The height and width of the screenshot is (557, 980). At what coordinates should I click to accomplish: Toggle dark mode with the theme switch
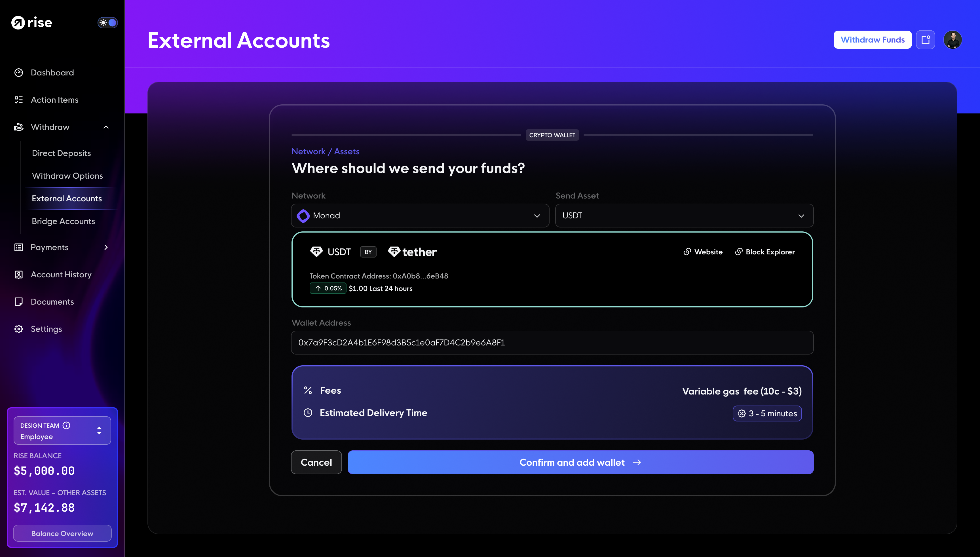tap(107, 23)
